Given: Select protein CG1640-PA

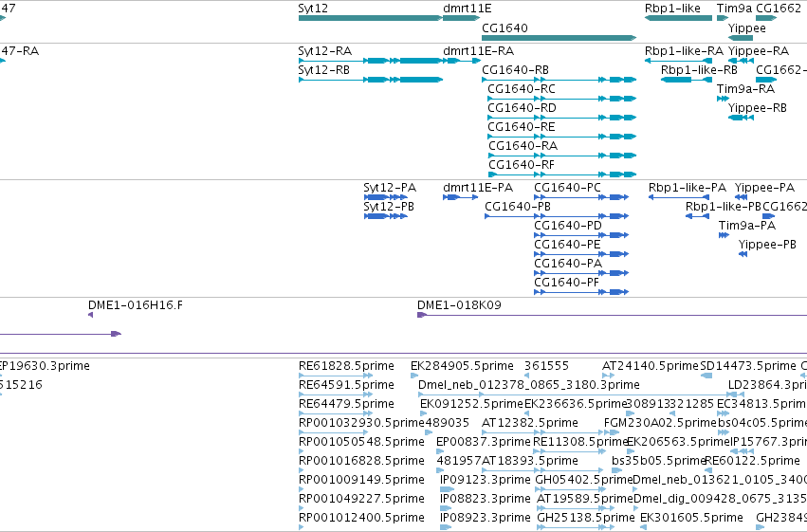Looking at the screenshot, I should 581,273.
